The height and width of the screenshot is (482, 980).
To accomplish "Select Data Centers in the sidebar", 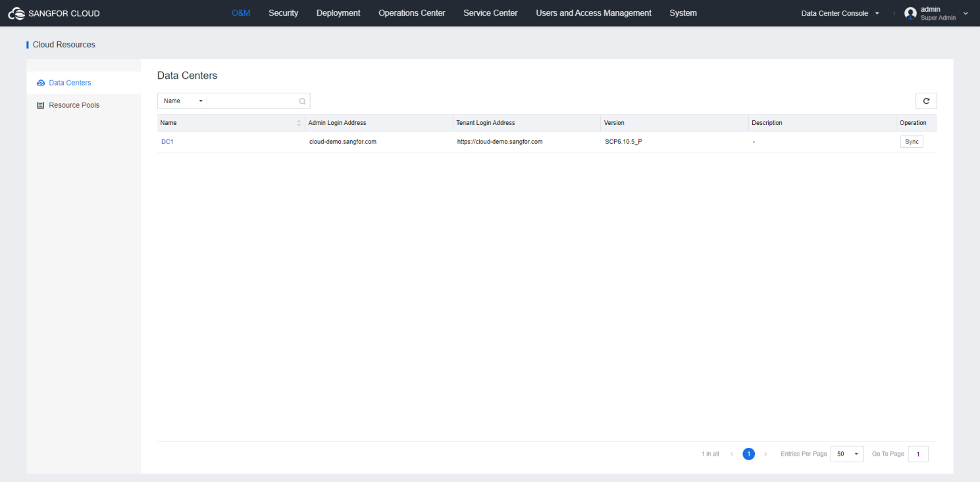I will [84, 83].
